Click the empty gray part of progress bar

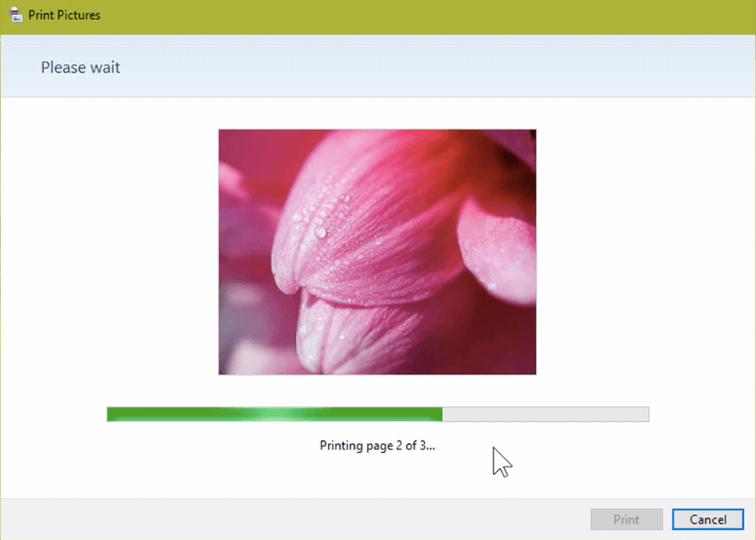(x=545, y=415)
